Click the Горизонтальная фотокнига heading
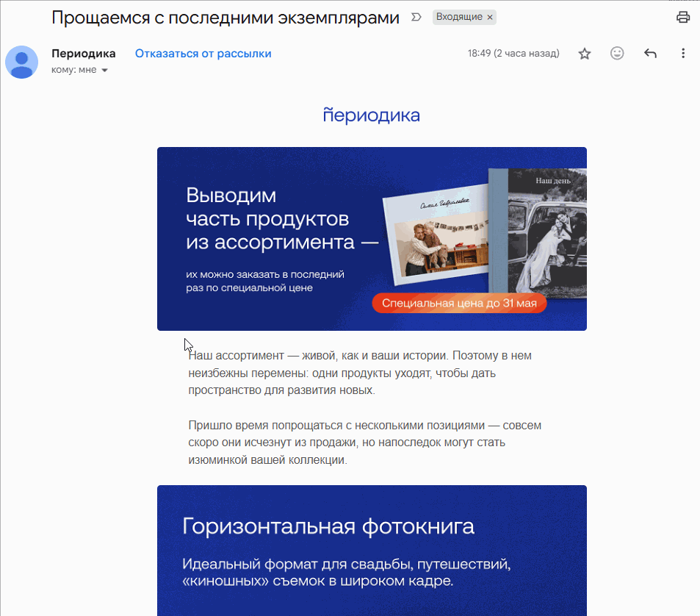Viewport: 700px width, 616px height. [328, 526]
